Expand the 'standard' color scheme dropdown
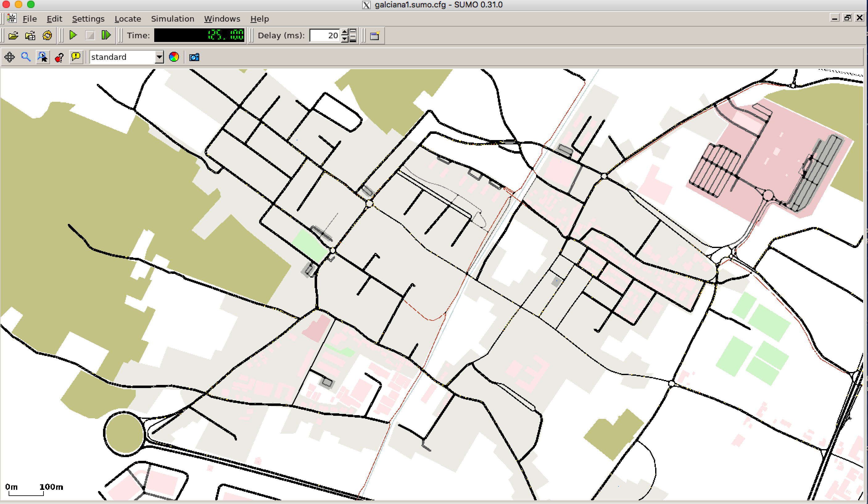This screenshot has width=868, height=504. 159,57
